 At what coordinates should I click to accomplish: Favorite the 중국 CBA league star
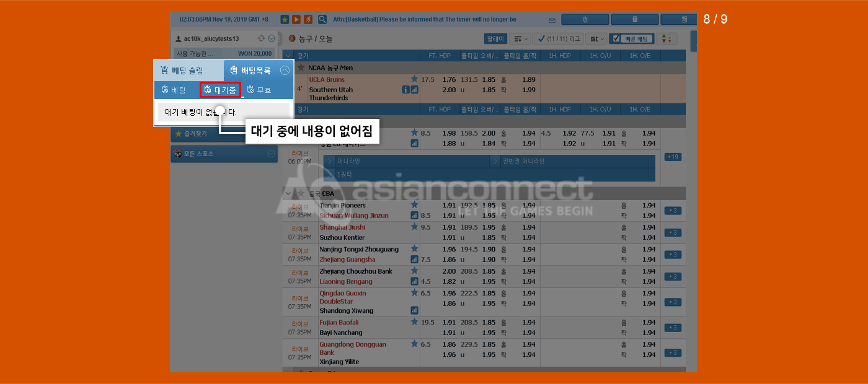point(301,193)
